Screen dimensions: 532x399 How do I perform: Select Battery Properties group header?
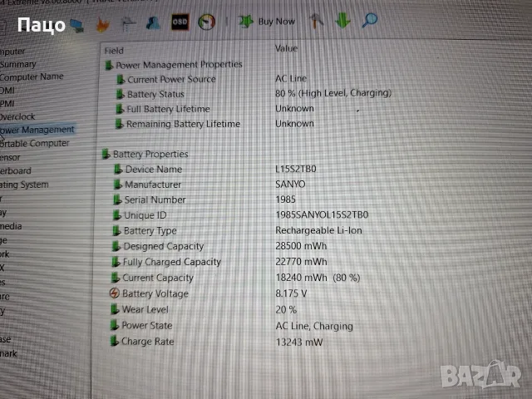(145, 155)
